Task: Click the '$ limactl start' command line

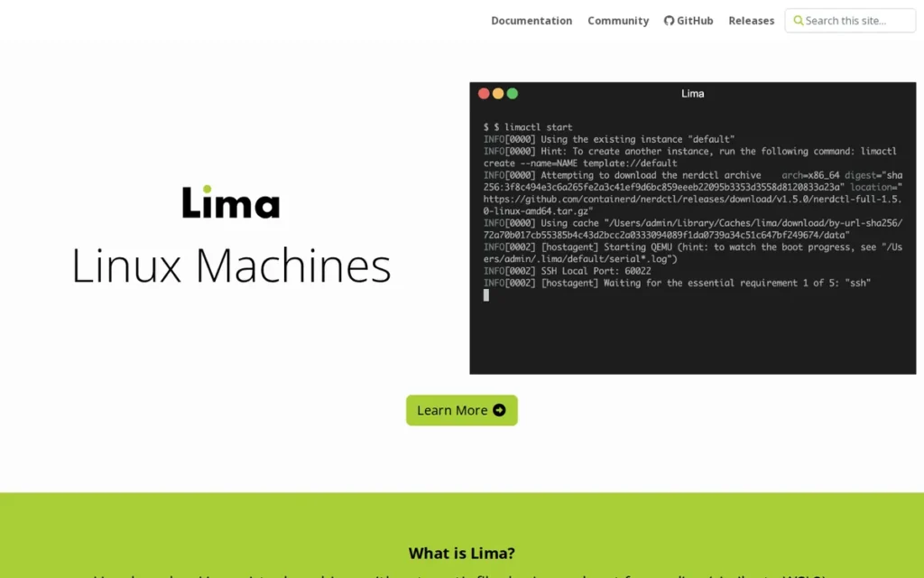Action: pyautogui.click(x=528, y=126)
